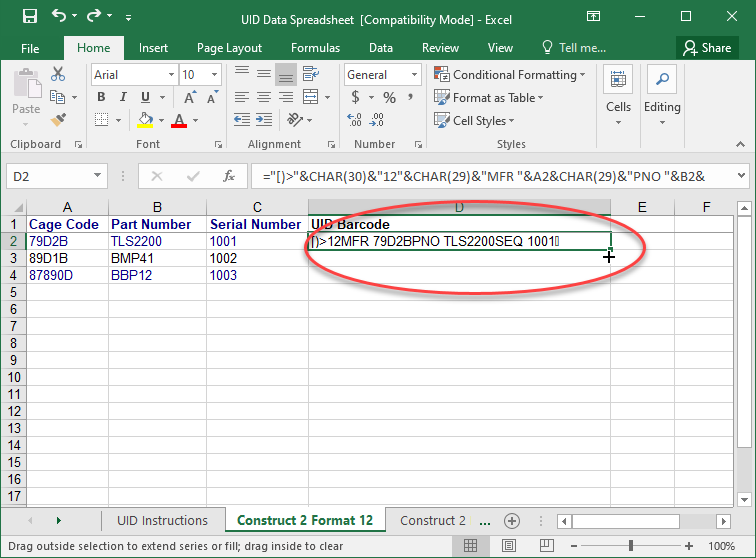Toggle Bold formatting
The height and width of the screenshot is (558, 756).
coord(99,98)
